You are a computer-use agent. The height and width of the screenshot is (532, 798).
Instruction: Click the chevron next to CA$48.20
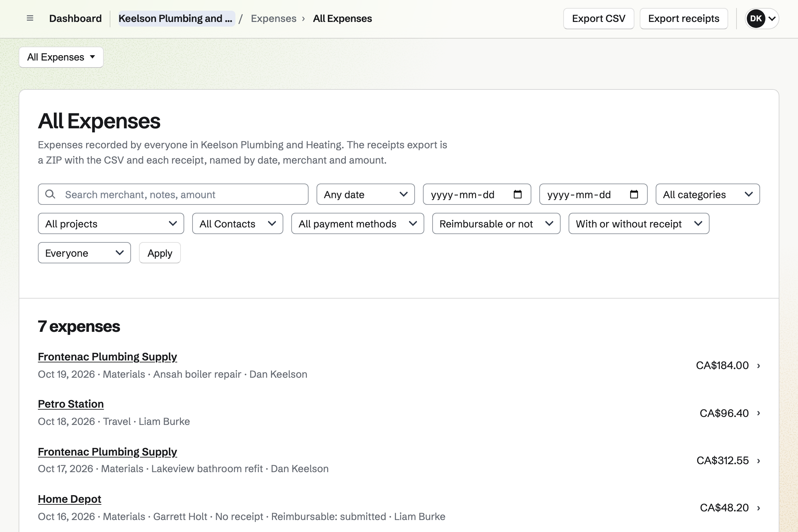[759, 508]
